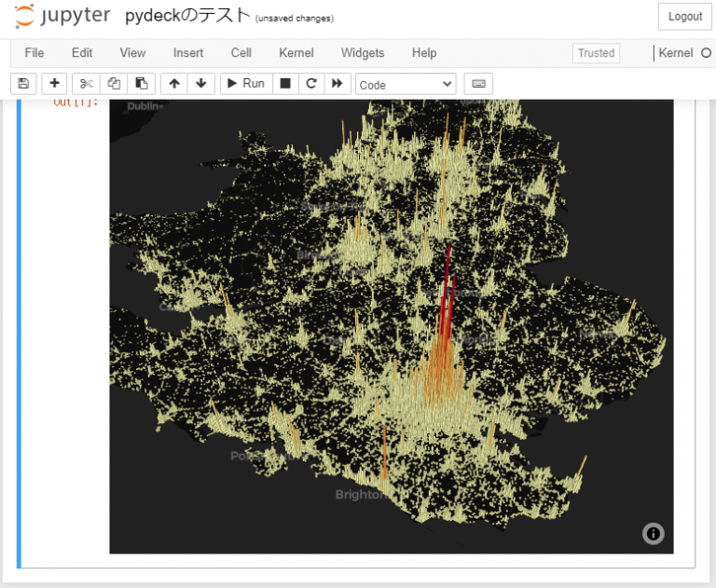Cut selected cells with scissors icon
This screenshot has height=588, width=716.
click(86, 84)
